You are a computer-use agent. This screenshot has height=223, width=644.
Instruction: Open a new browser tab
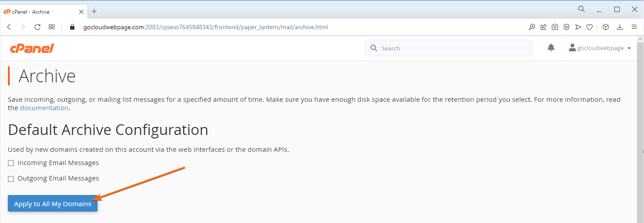tap(94, 12)
